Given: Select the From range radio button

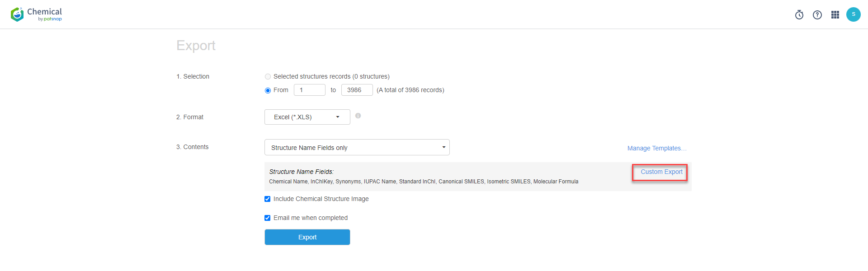Looking at the screenshot, I should tap(268, 90).
